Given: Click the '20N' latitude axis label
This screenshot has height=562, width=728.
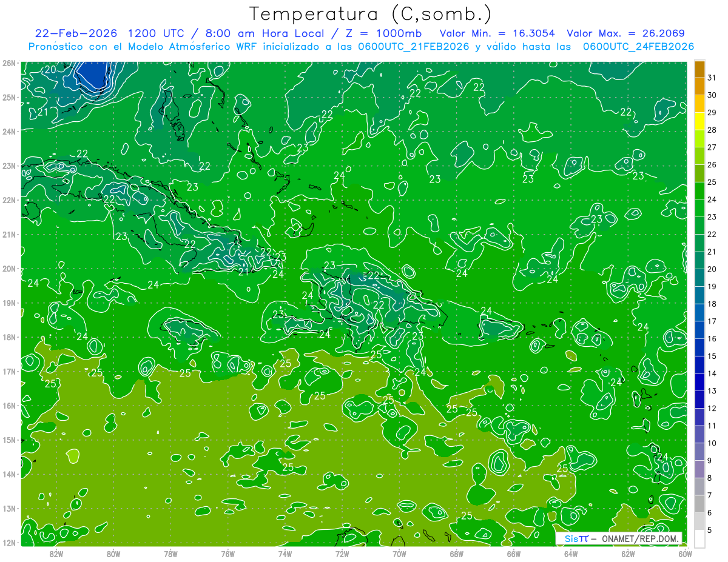Looking at the screenshot, I should coord(9,269).
